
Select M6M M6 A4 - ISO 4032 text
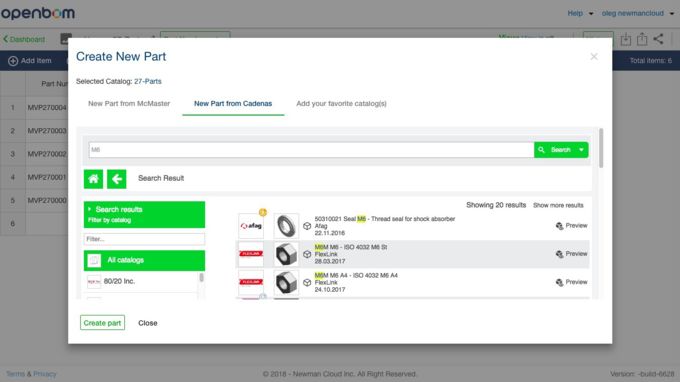(x=356, y=275)
